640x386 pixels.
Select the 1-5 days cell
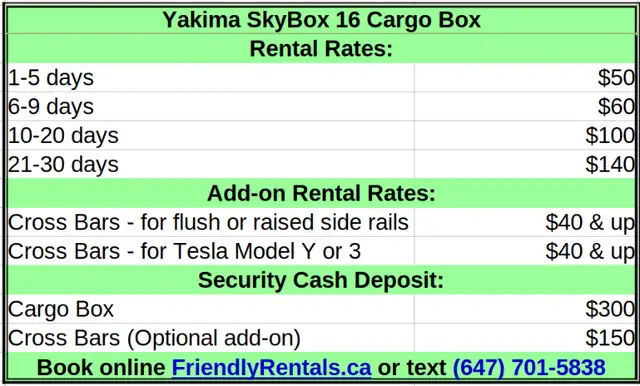click(211, 78)
